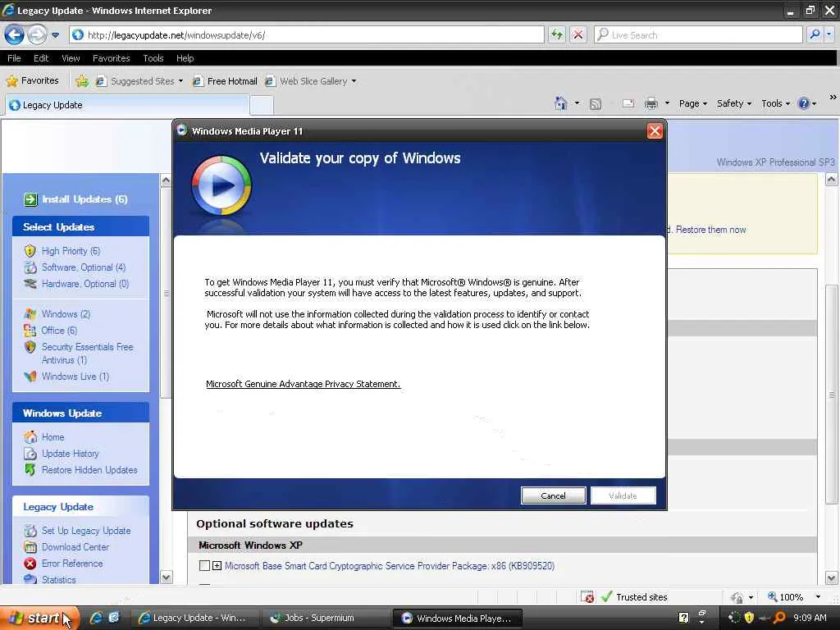Viewport: 840px width, 630px height.
Task: Click the empty new tab button
Action: point(262,105)
